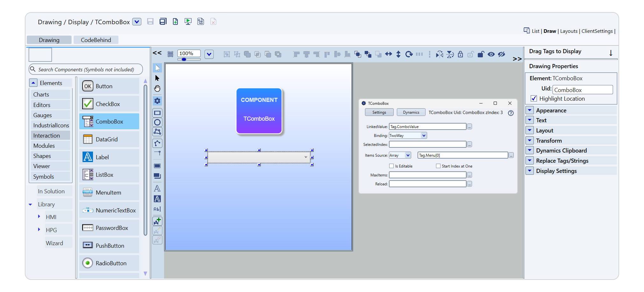Expand the Appearance properties section
The image size is (644, 292).
pyautogui.click(x=530, y=110)
